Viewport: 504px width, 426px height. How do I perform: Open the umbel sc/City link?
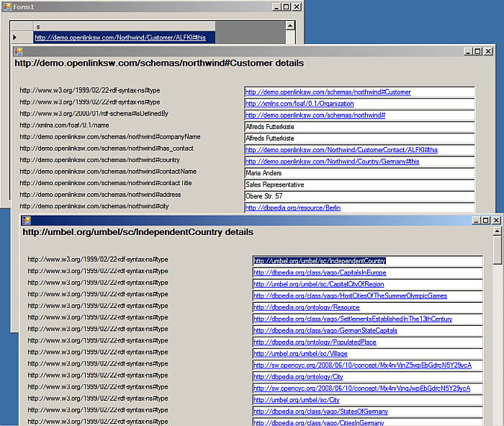click(297, 400)
